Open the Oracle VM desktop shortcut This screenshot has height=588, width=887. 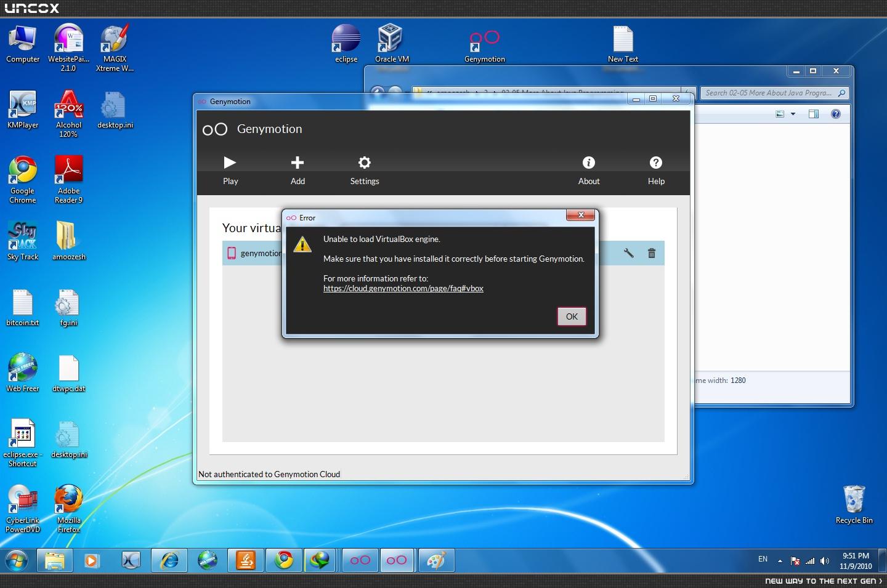pyautogui.click(x=392, y=44)
